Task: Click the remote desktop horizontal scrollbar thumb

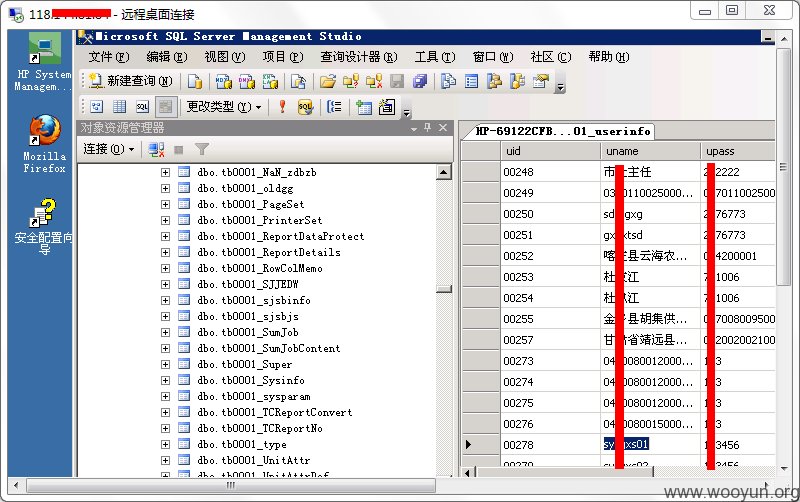Action: 231,485
